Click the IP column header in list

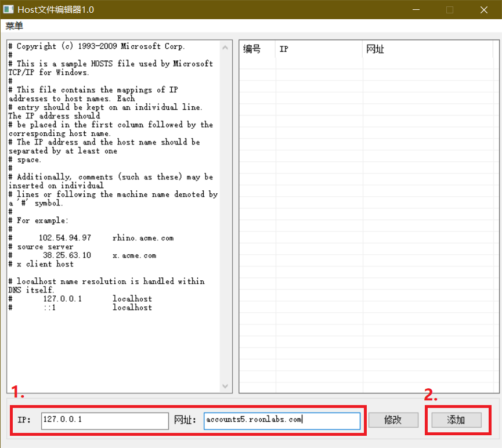click(x=318, y=49)
